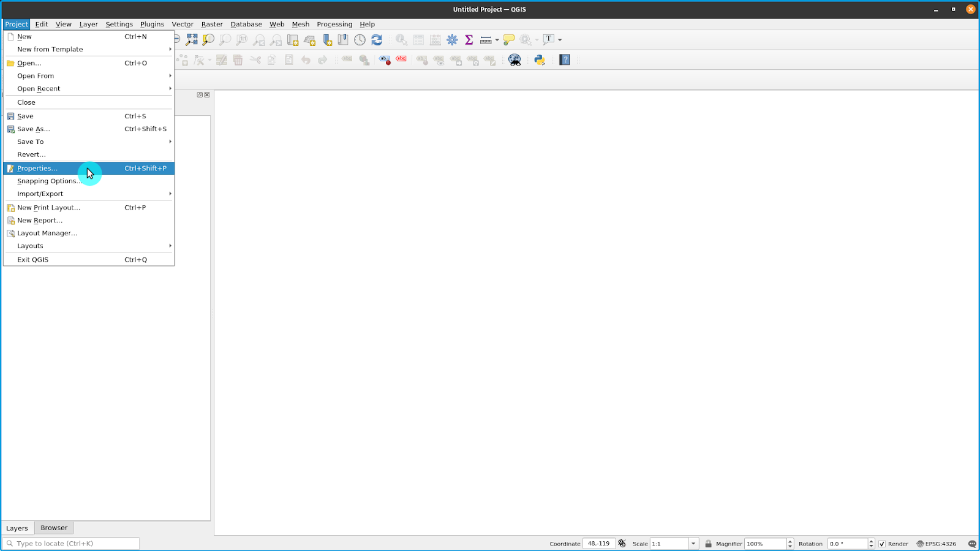Expand the Layouts submenu

click(89, 246)
